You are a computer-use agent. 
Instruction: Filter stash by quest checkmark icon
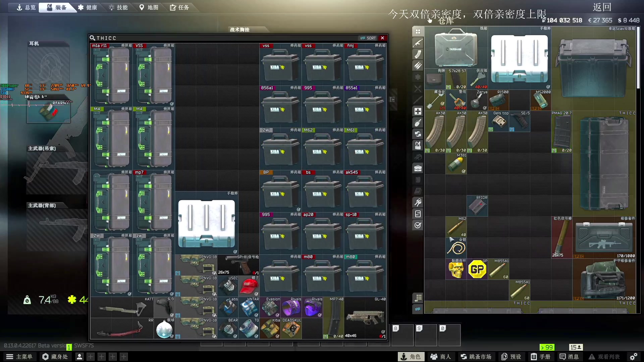418,225
